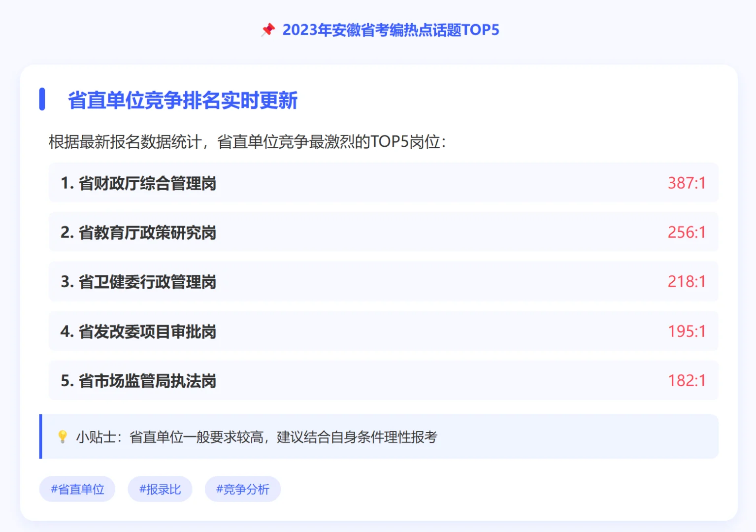This screenshot has width=756, height=532.
Task: Click the 256:1 ratio value
Action: point(687,233)
